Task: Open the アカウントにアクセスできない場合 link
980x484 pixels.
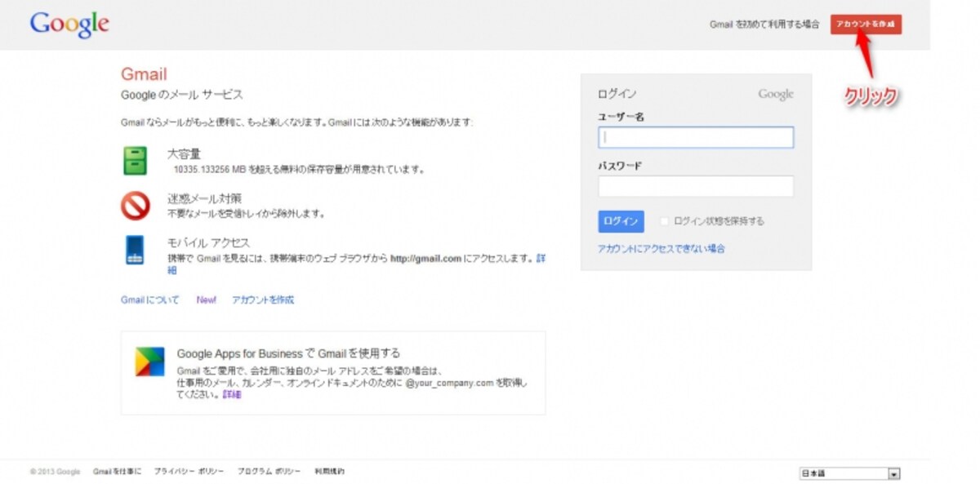Action: pos(661,249)
